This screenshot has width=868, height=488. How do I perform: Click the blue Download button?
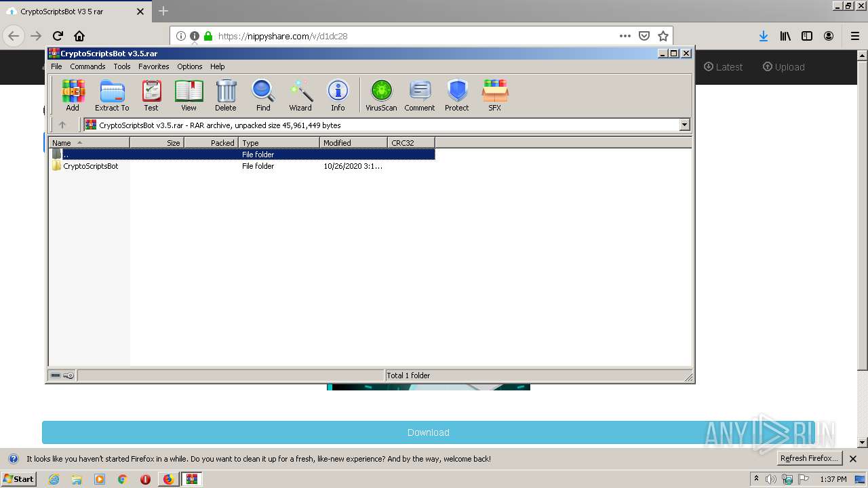click(x=428, y=432)
